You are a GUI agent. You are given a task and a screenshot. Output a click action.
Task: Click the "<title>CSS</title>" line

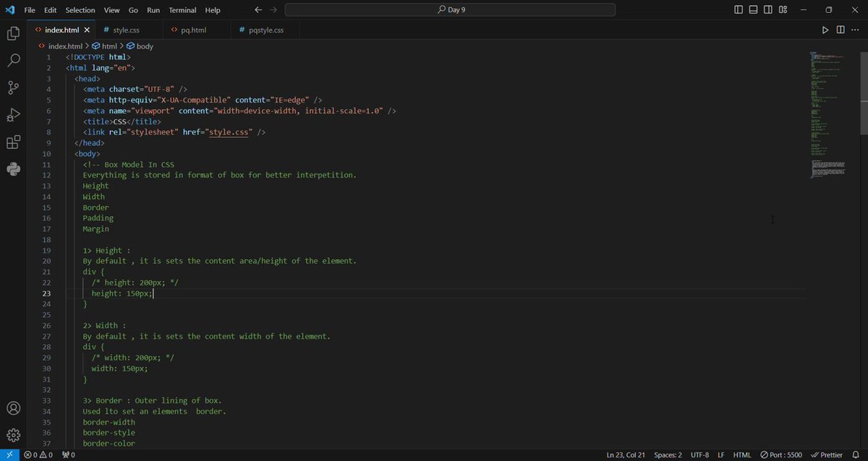click(x=122, y=121)
